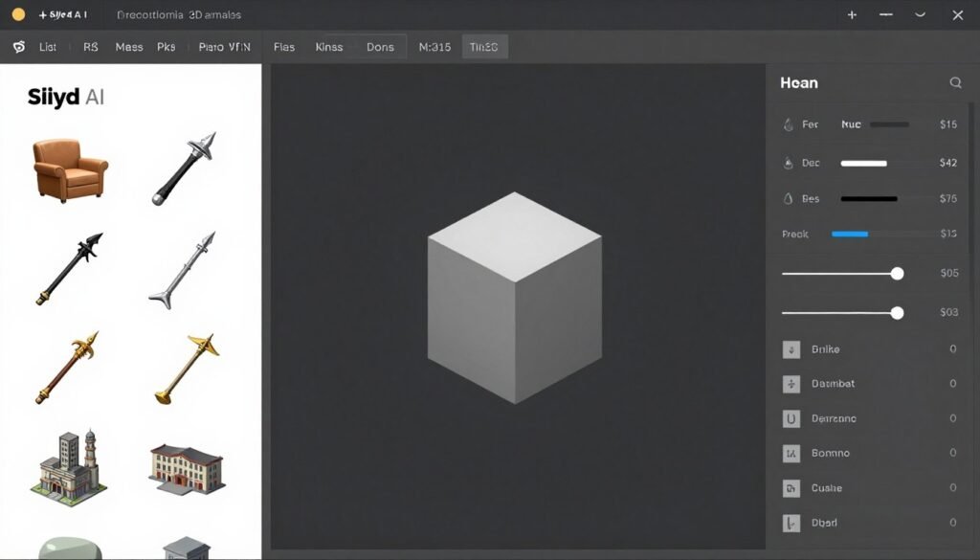The width and height of the screenshot is (980, 560).
Task: Click the slider handle for $05 value
Action: pyautogui.click(x=897, y=274)
